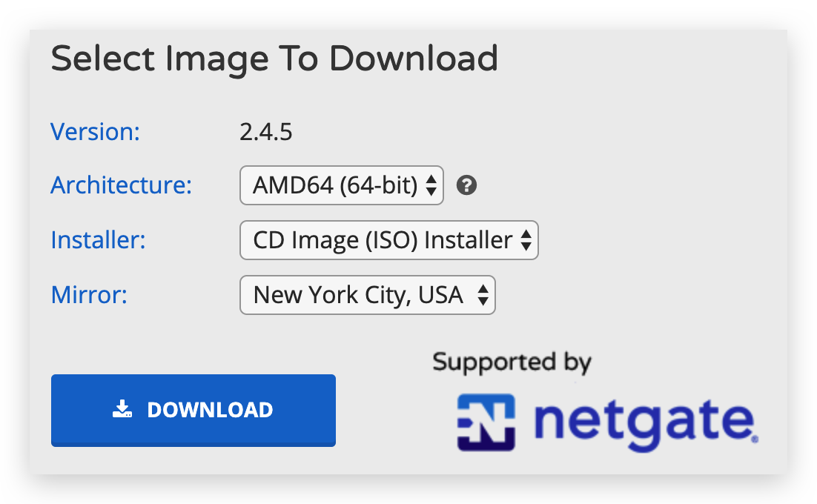Click the help question mark icon beside Architecture

pos(466,185)
